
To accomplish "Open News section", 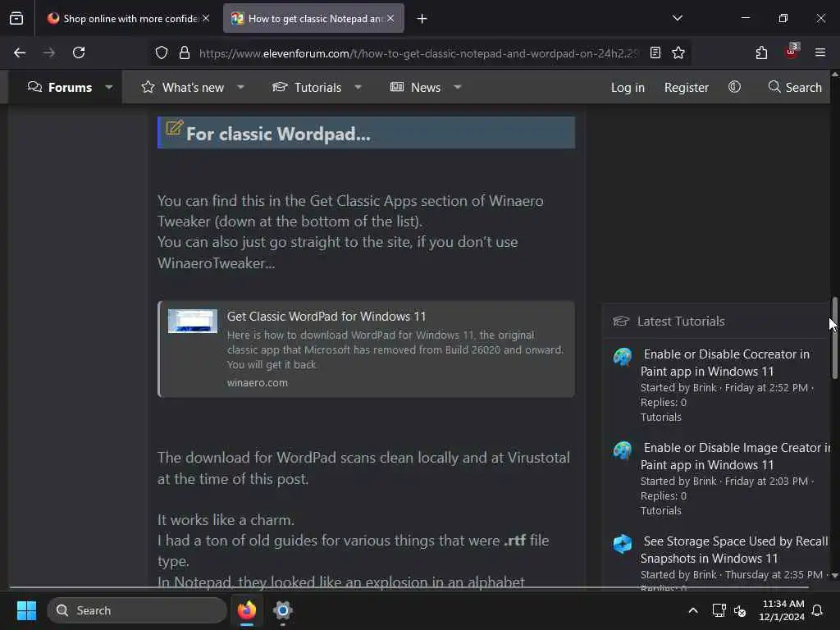I will pos(415,87).
